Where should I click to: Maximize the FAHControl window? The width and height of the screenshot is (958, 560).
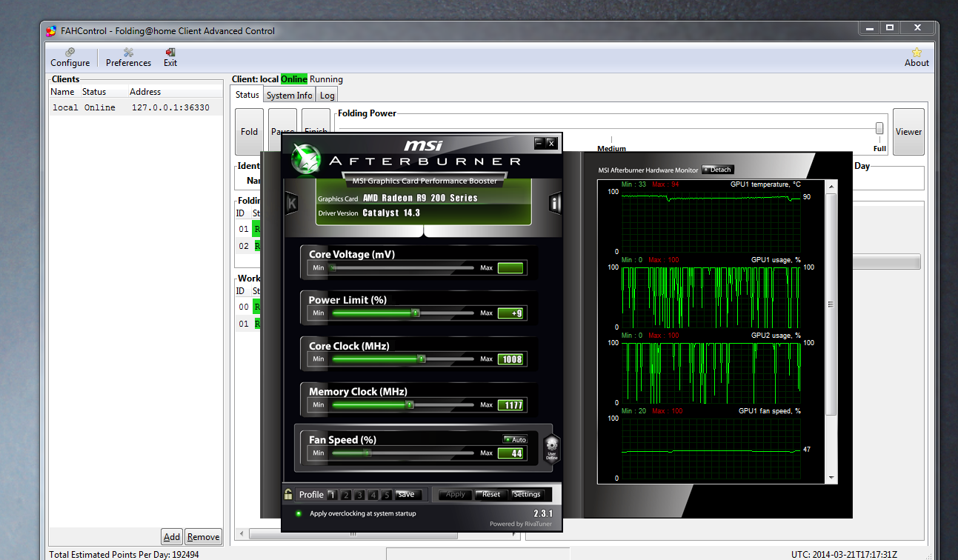tap(890, 27)
